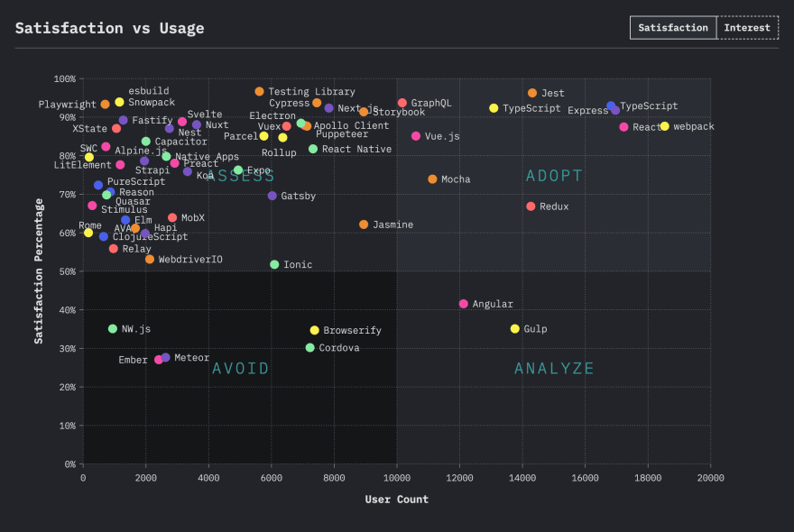Select the Browserify data point
Image resolution: width=794 pixels, height=532 pixels.
315,331
